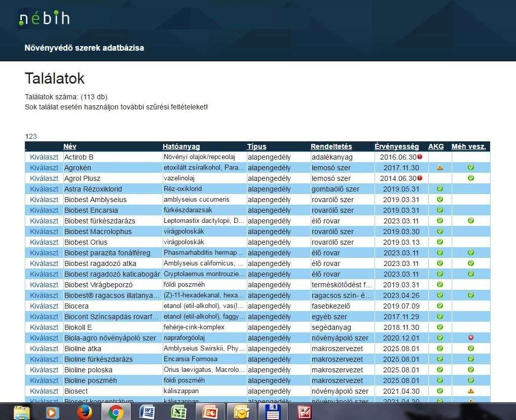Open Excel from the taskbar

[179, 412]
